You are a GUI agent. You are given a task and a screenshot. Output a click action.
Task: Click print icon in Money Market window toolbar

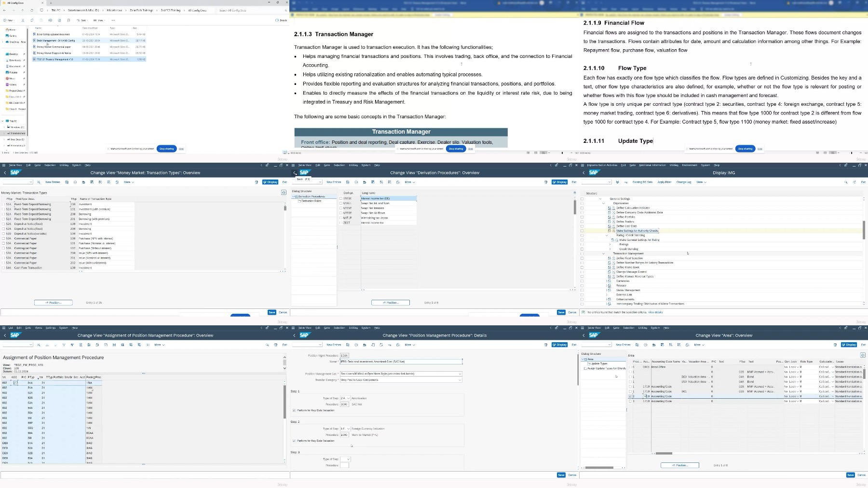coord(257,182)
